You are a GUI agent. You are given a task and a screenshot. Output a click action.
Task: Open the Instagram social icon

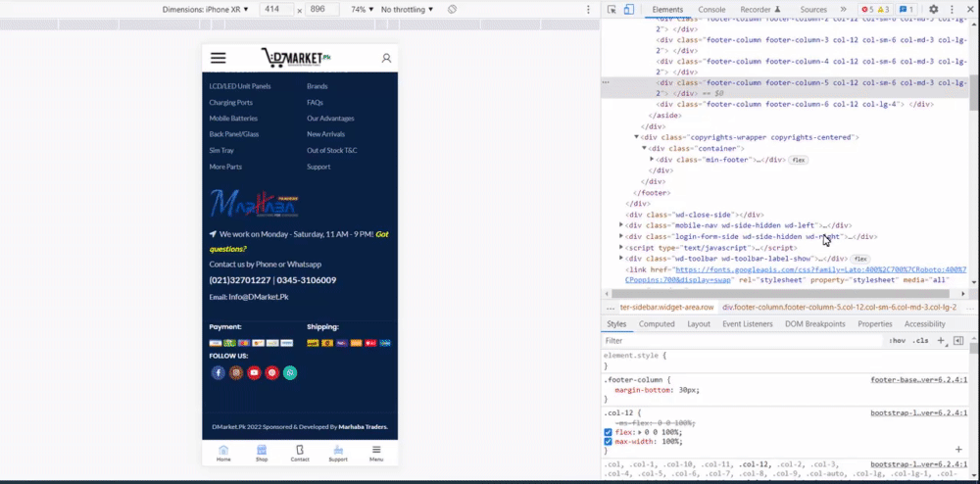[235, 373]
